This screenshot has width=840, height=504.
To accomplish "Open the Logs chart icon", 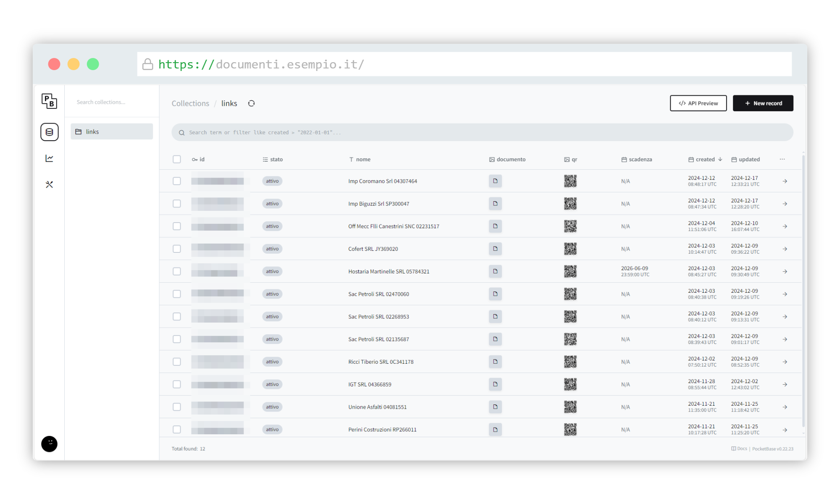I will coord(49,158).
